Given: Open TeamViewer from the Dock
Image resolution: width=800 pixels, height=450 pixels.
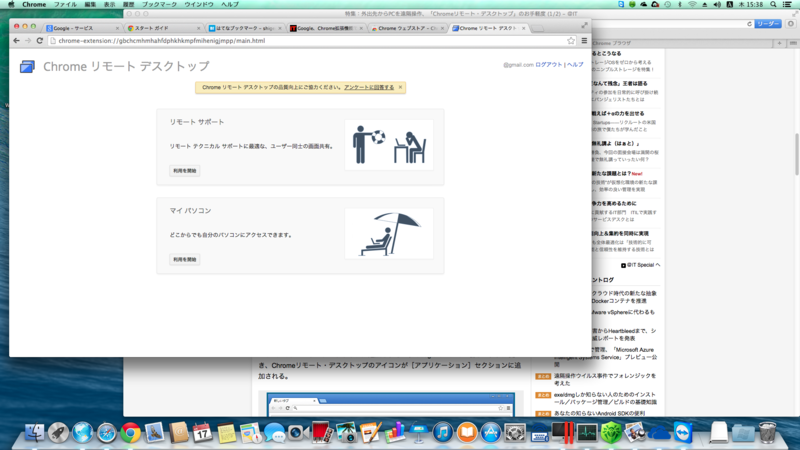Looking at the screenshot, I should click(x=683, y=433).
